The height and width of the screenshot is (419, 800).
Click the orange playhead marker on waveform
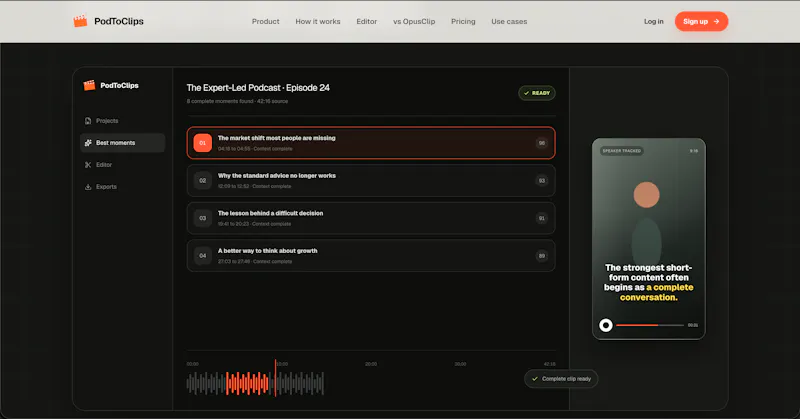[x=276, y=378]
